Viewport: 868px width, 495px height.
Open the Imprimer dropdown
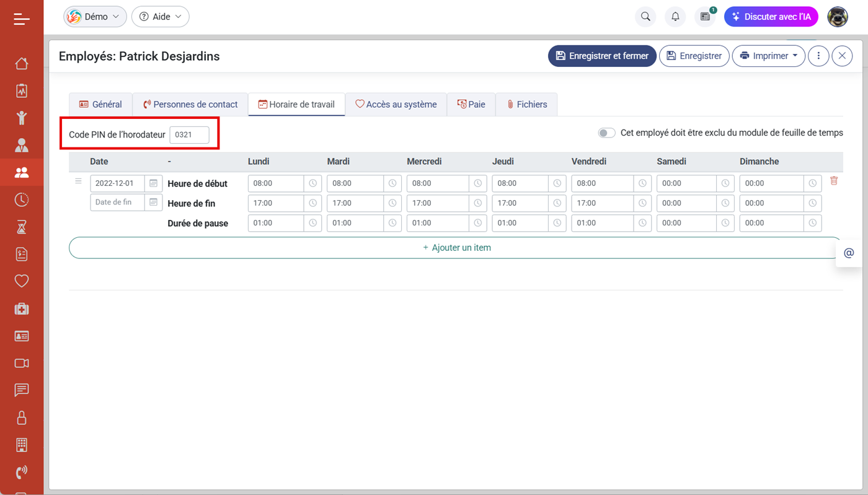[769, 56]
